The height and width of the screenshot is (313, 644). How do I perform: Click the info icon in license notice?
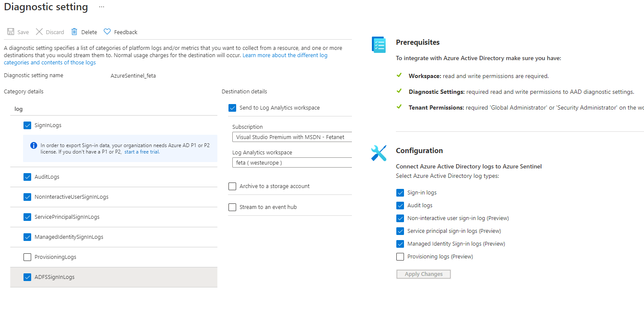tap(34, 145)
